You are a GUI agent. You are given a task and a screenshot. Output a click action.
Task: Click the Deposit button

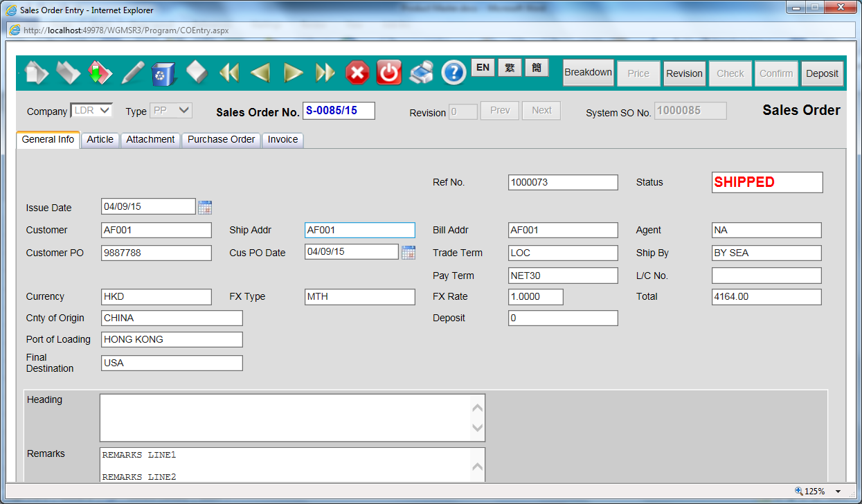(822, 73)
